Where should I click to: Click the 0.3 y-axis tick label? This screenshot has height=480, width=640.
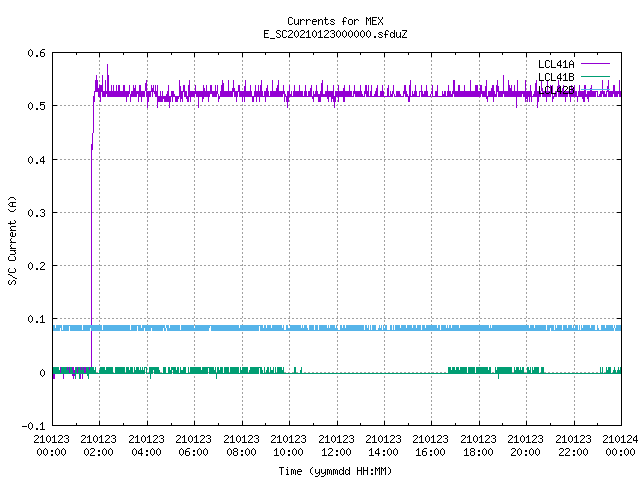(36, 213)
